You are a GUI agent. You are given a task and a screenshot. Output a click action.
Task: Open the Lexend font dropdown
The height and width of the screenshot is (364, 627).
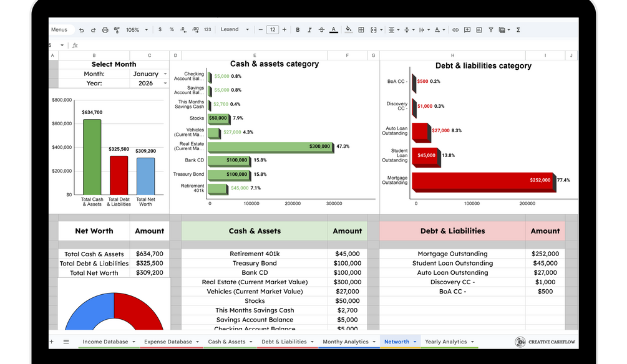(x=235, y=29)
